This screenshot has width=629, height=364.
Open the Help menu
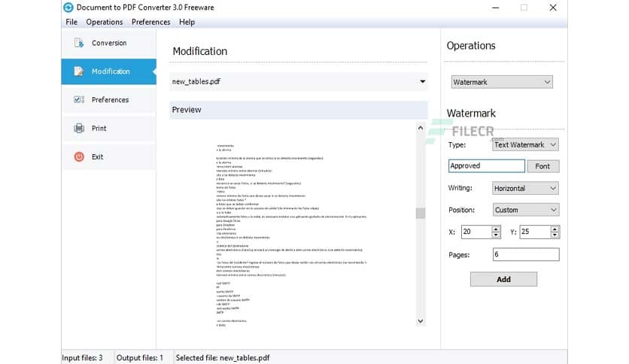click(x=187, y=22)
